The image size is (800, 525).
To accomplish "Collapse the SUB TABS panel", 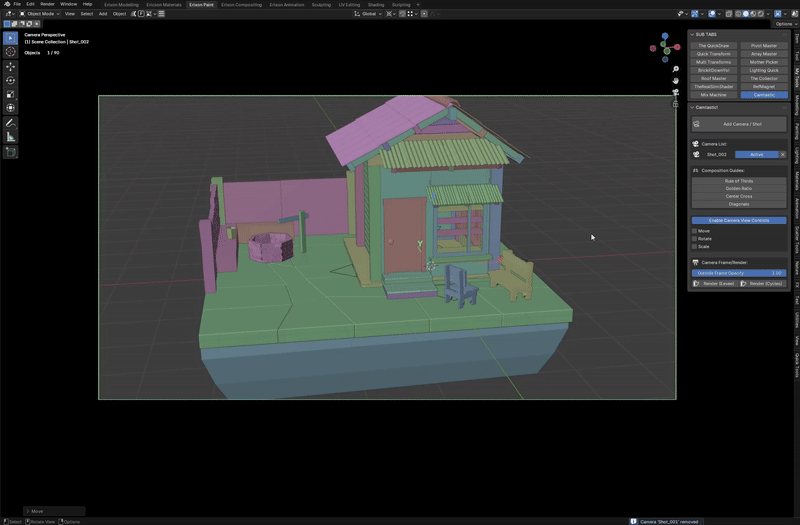I will coord(692,35).
